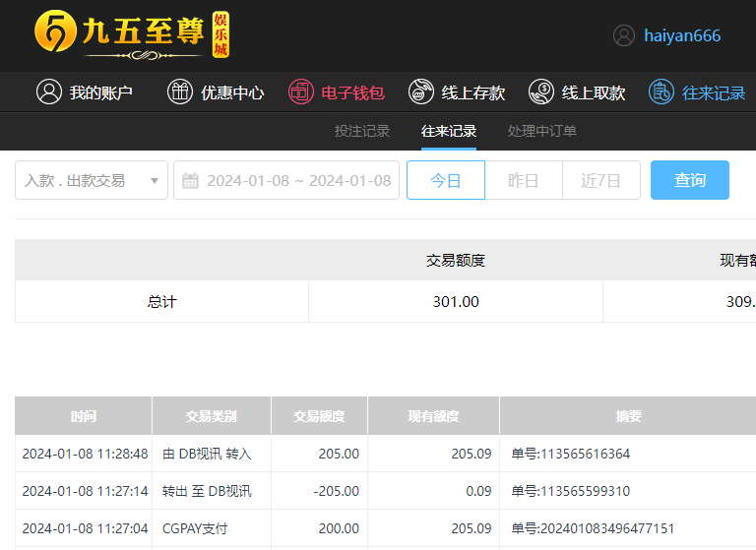Screen dimensions: 756x550
Task: Click the calendar icon in date field
Action: point(190,181)
